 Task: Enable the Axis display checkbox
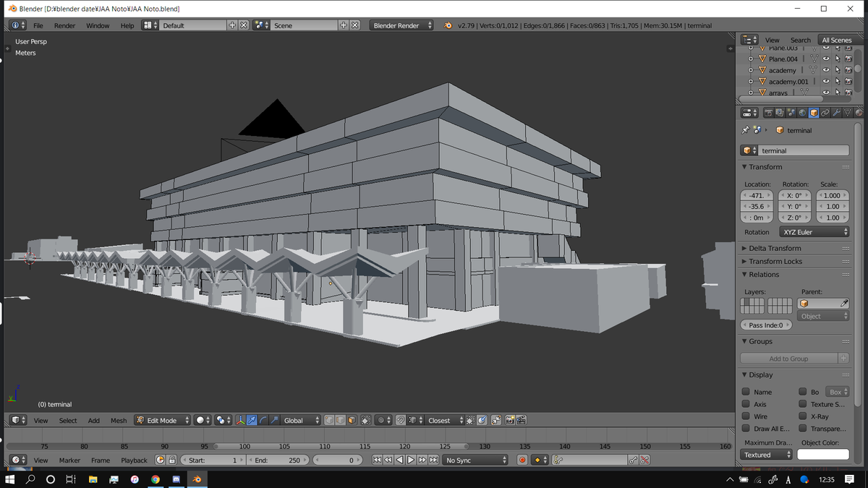tap(746, 404)
